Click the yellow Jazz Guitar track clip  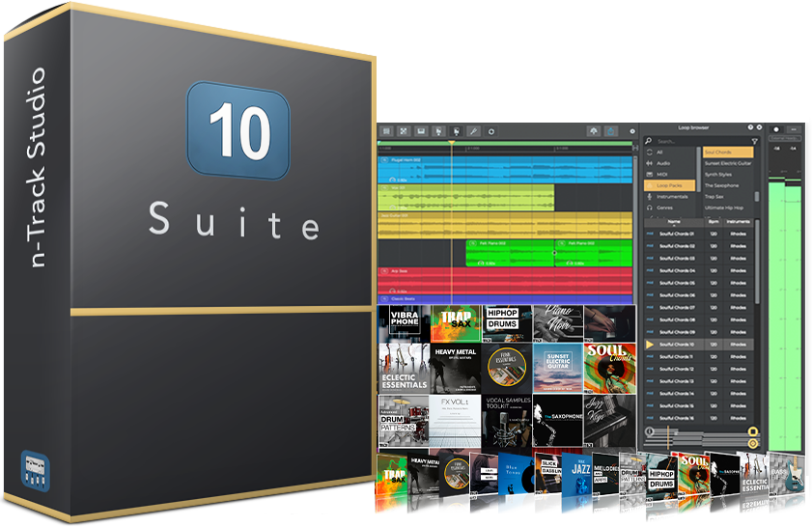click(505, 225)
